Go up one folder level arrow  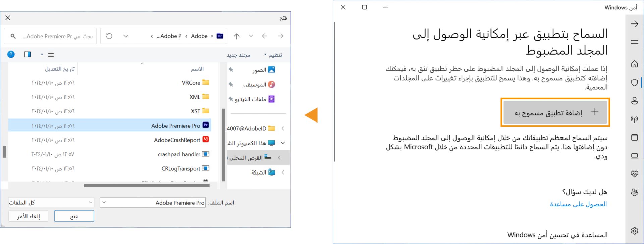237,36
